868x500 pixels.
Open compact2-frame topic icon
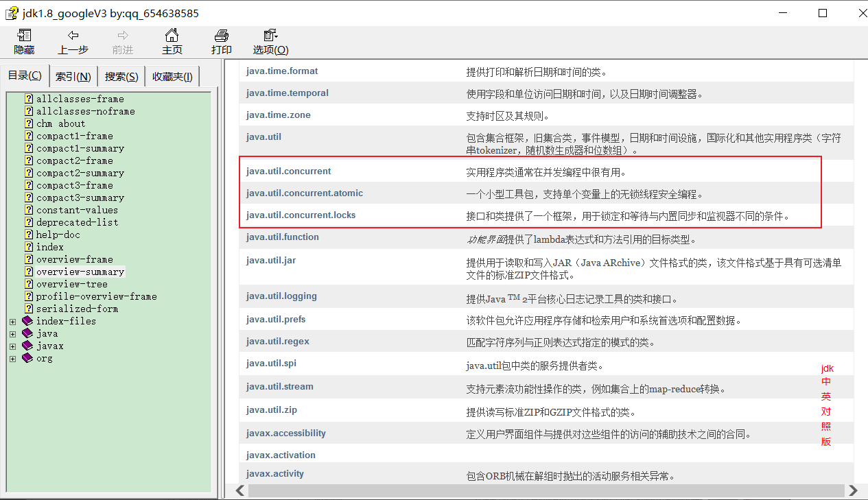click(29, 160)
